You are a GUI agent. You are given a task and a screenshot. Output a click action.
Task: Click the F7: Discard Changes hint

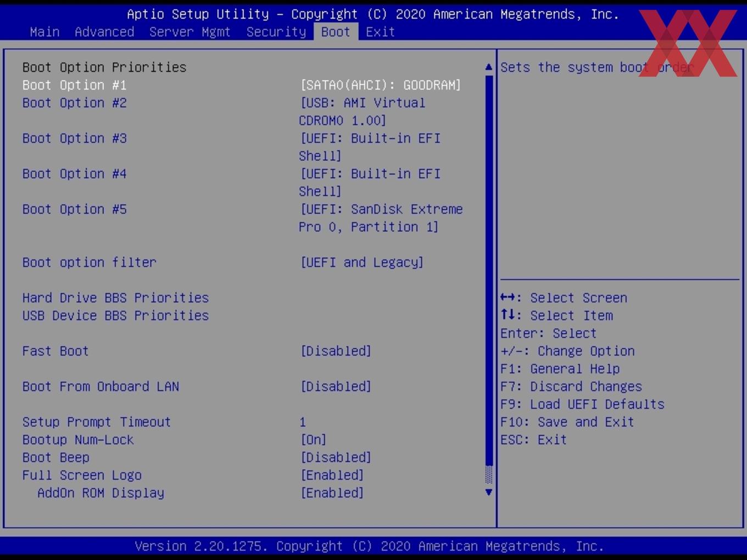571,387
